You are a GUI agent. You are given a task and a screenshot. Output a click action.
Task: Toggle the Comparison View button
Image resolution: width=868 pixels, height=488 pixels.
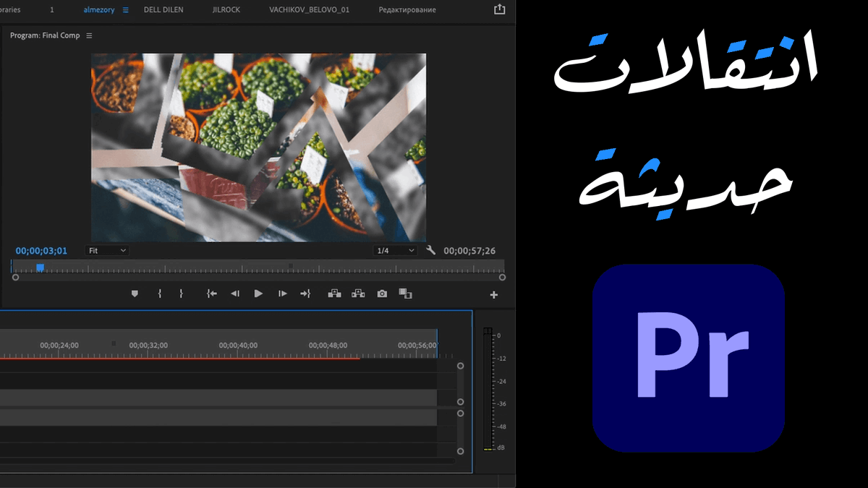pyautogui.click(x=405, y=294)
